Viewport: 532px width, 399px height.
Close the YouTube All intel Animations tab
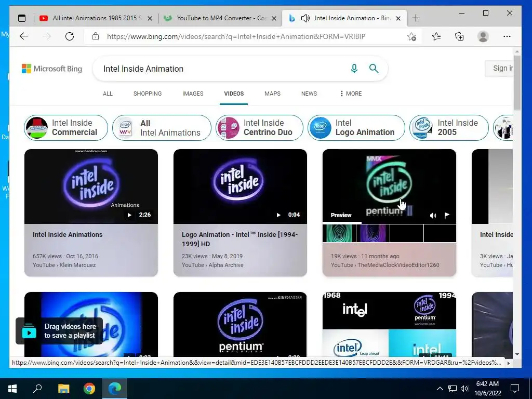pyautogui.click(x=150, y=18)
